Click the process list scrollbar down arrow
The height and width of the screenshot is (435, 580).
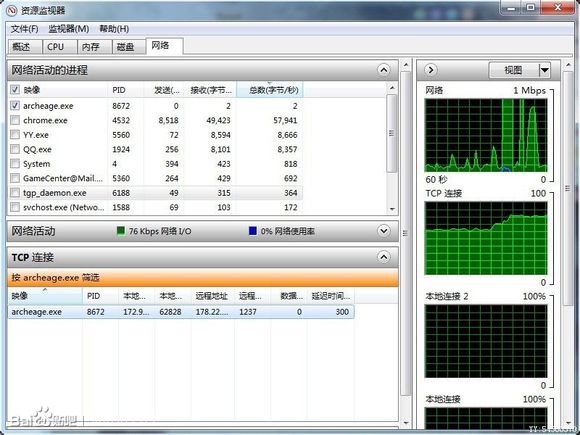[x=392, y=209]
